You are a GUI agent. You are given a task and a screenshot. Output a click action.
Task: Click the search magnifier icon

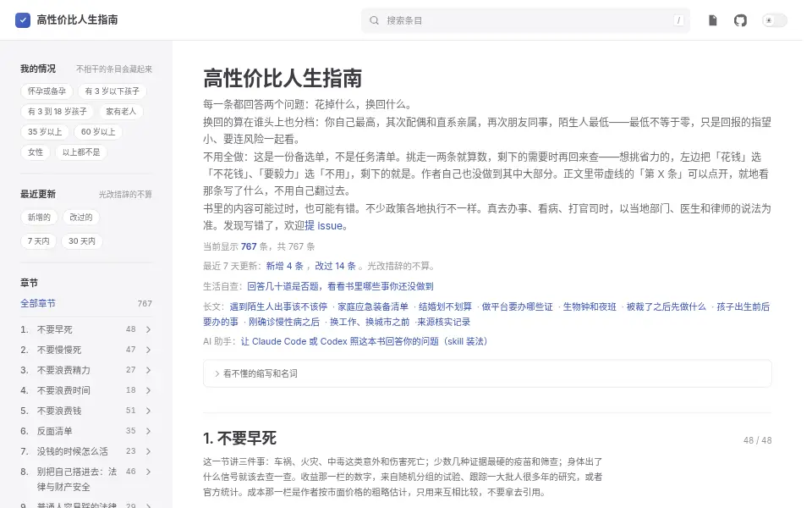(x=374, y=20)
